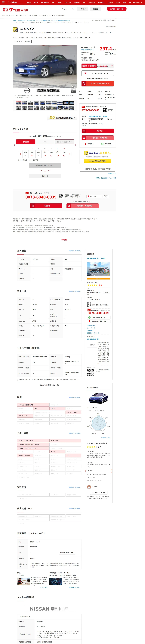
Task: Open 来店時間を選択して下さい time selector
Action: [45, 165]
